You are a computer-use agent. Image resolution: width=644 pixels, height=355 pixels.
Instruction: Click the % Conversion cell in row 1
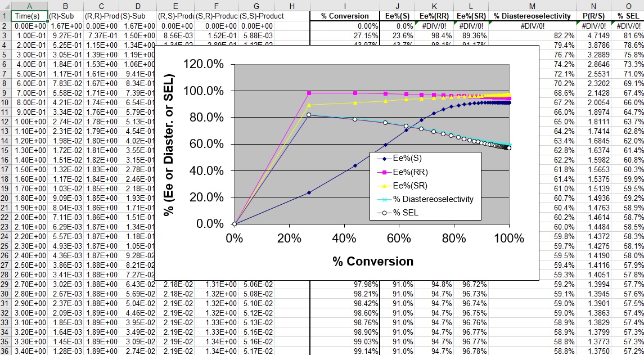pyautogui.click(x=345, y=16)
